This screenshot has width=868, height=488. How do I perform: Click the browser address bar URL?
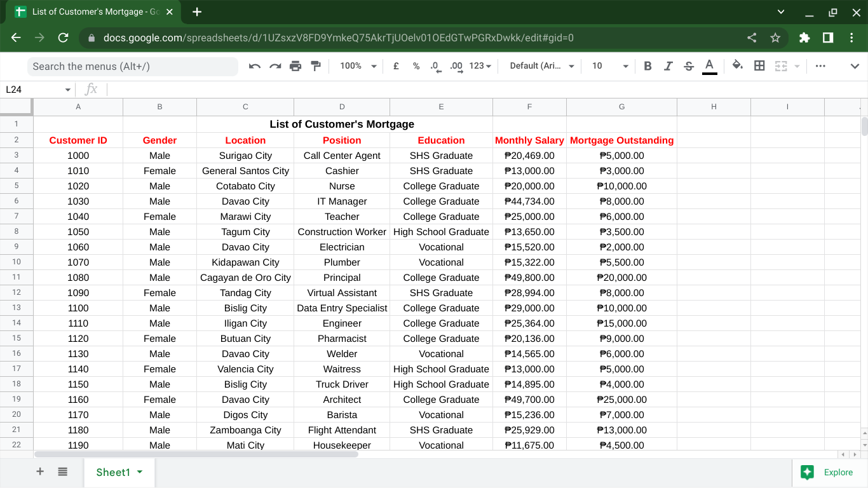click(339, 37)
